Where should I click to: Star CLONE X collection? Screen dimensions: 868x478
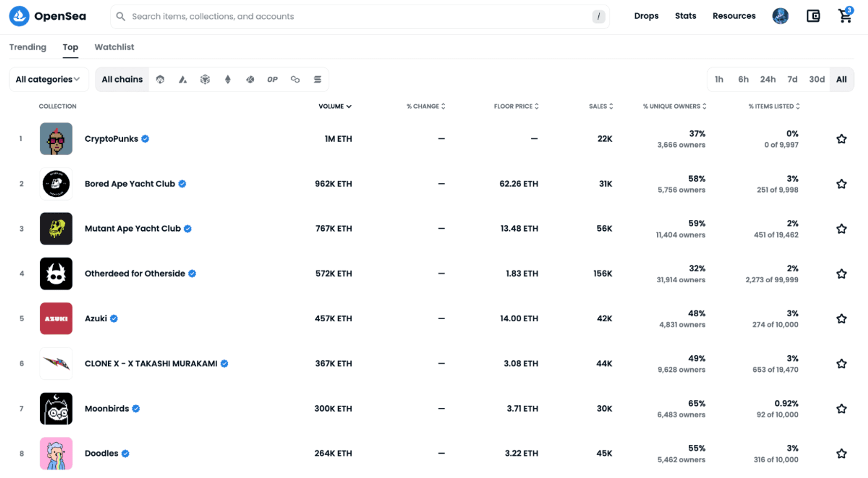[841, 363]
